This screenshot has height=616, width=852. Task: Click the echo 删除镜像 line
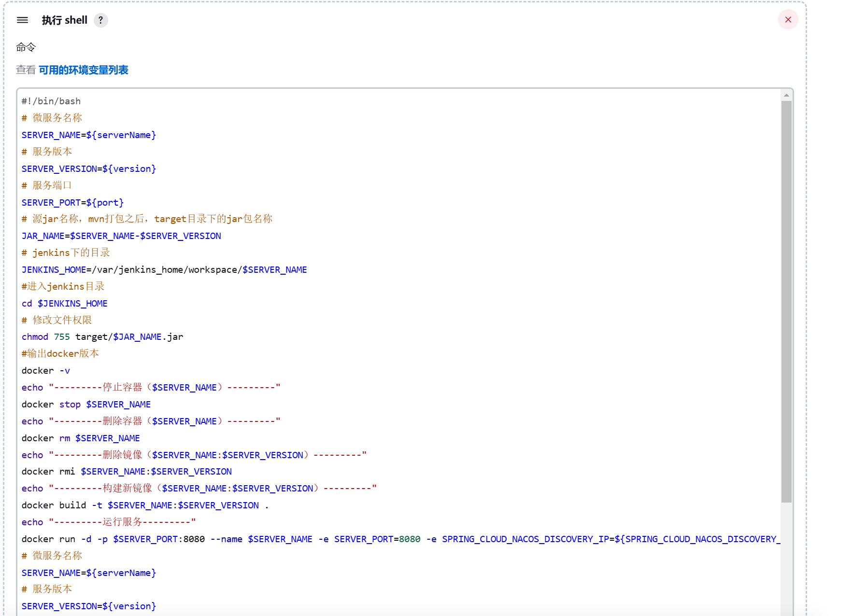[194, 455]
